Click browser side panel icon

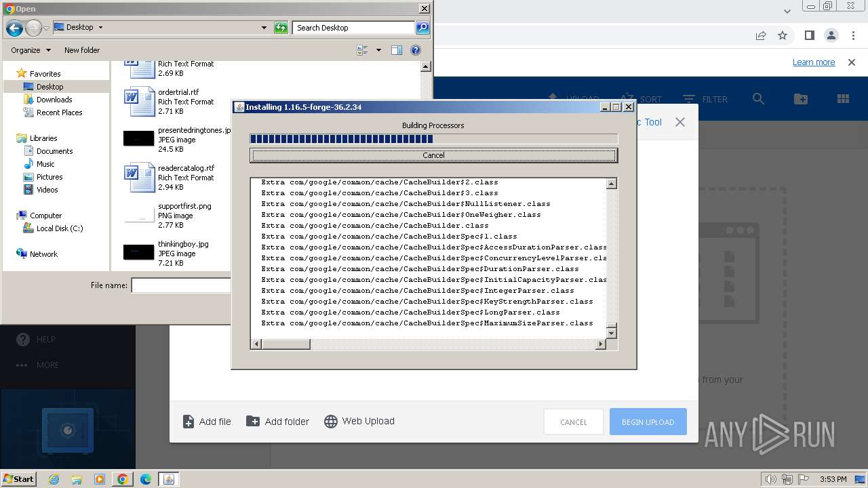[x=809, y=35]
